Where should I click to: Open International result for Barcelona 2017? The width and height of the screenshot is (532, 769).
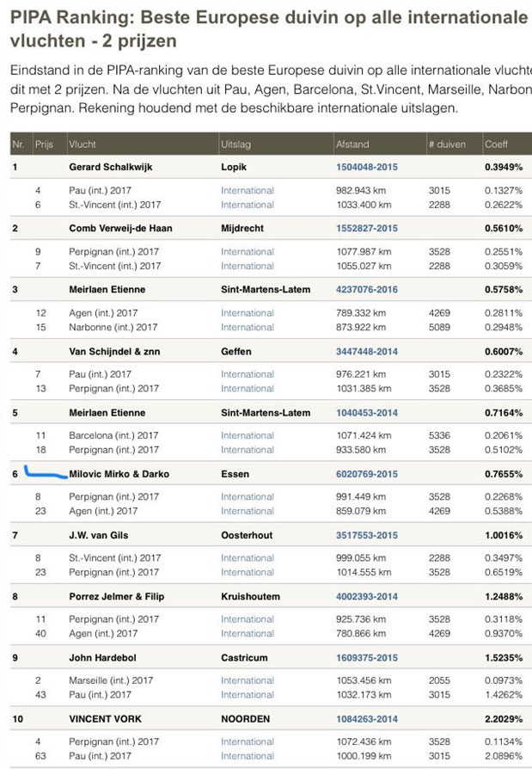click(x=248, y=436)
